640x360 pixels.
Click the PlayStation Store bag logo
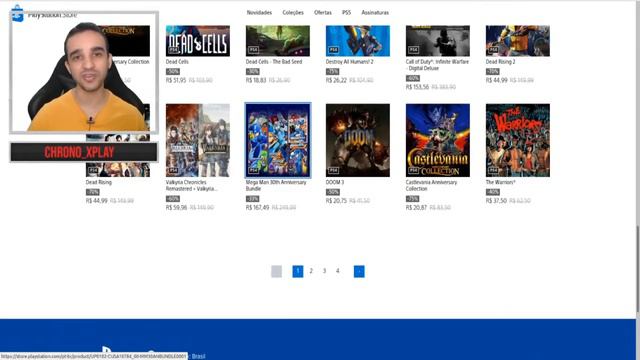click(18, 13)
